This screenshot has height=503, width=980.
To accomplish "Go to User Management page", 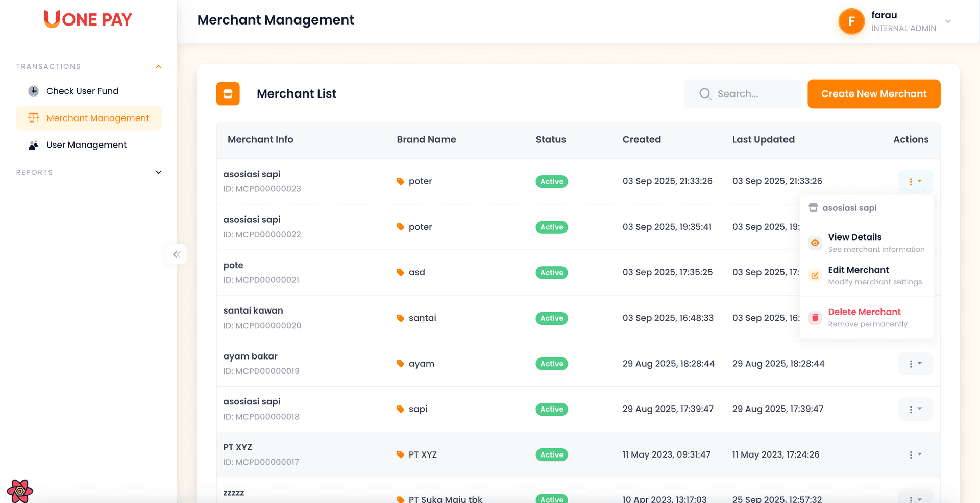I will 86,145.
